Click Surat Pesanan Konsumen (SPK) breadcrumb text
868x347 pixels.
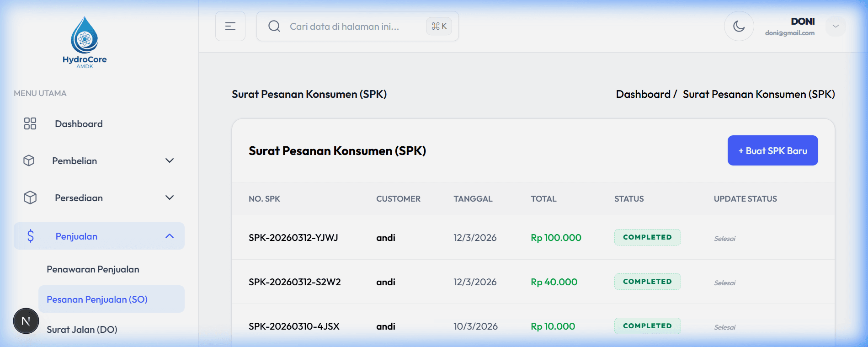[x=759, y=94]
